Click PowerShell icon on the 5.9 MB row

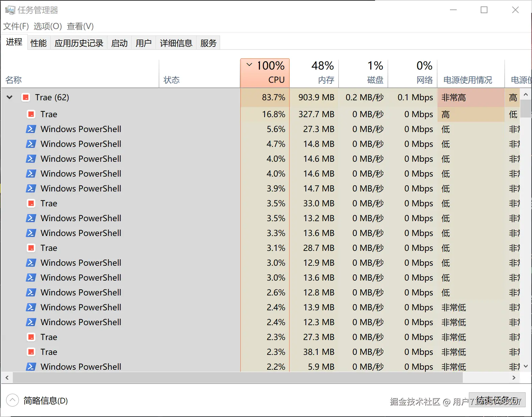click(x=31, y=367)
